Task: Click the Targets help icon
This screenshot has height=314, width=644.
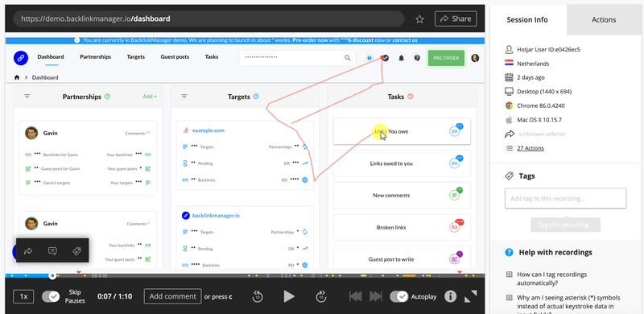Action: click(256, 97)
